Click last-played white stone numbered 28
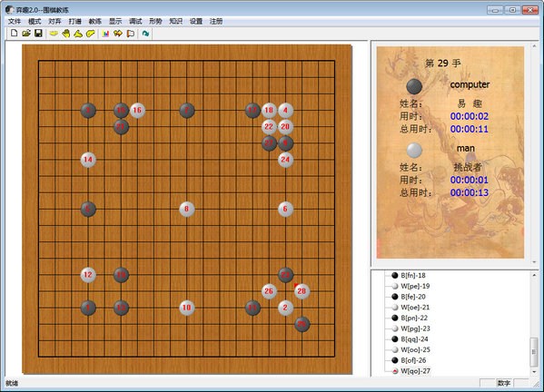The height and width of the screenshot is (392, 544). coord(302,291)
